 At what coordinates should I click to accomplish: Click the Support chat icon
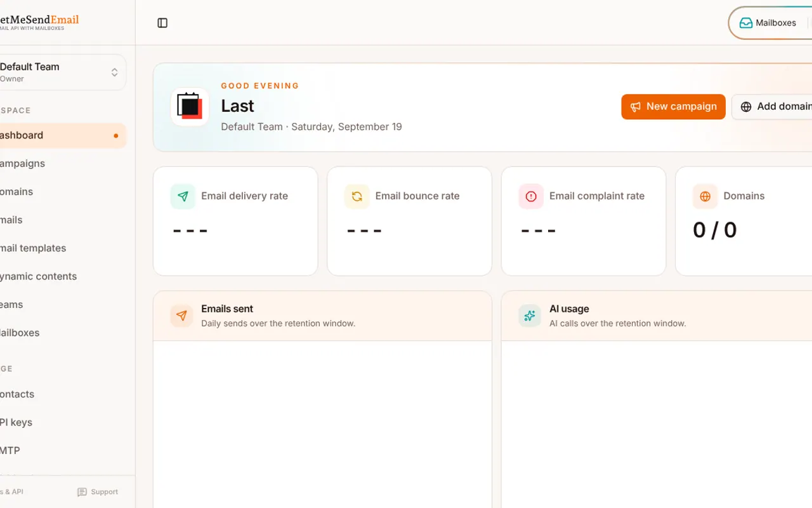coord(82,492)
